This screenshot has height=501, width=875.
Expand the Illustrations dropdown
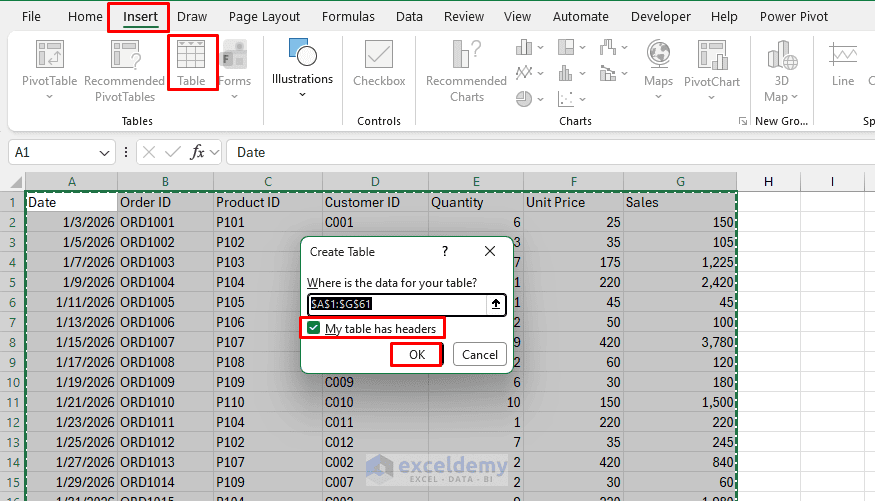tap(302, 95)
